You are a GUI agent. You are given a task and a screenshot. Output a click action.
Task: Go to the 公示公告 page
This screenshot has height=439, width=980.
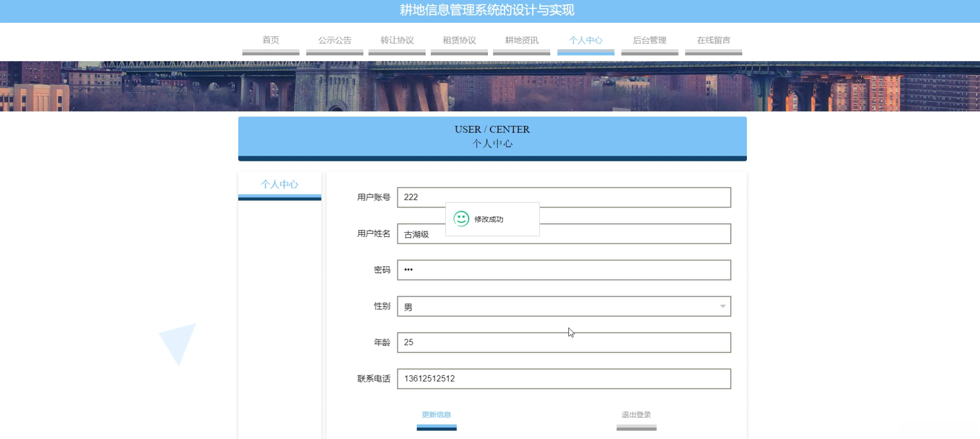coord(335,40)
